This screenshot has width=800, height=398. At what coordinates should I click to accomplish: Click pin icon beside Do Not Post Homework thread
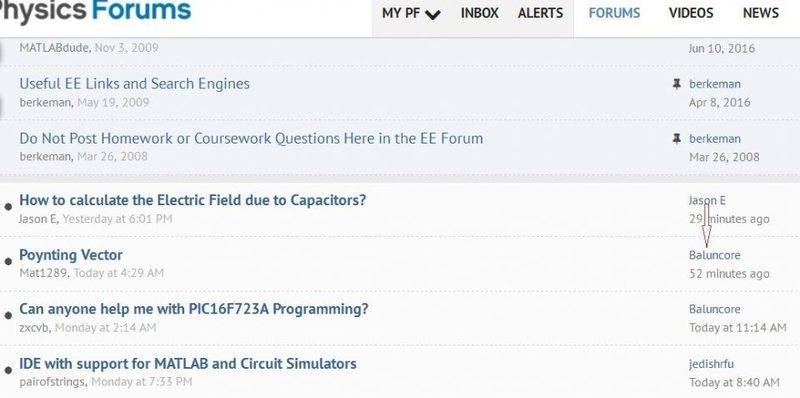pos(677,139)
